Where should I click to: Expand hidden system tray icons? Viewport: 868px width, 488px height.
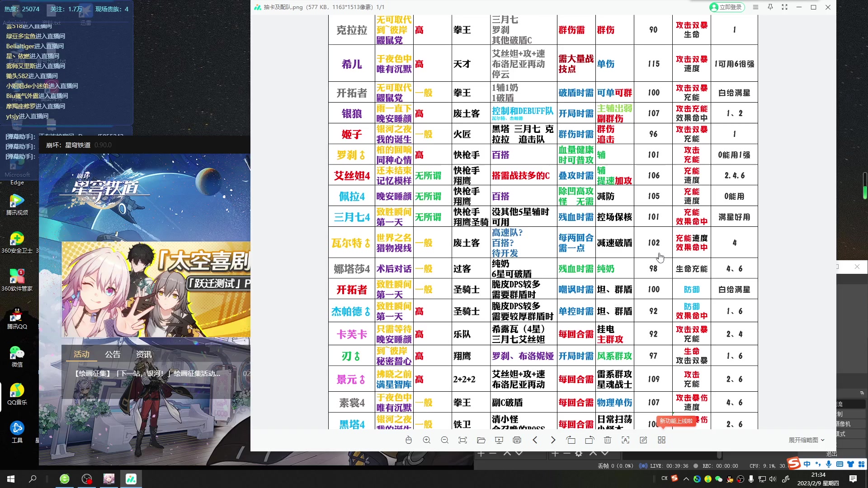pos(686,479)
